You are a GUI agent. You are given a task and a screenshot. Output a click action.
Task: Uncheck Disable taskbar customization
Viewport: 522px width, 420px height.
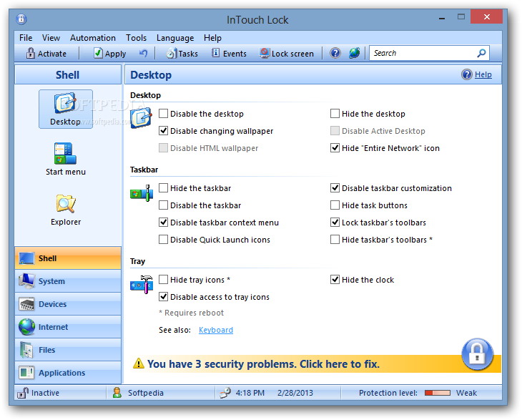point(335,188)
